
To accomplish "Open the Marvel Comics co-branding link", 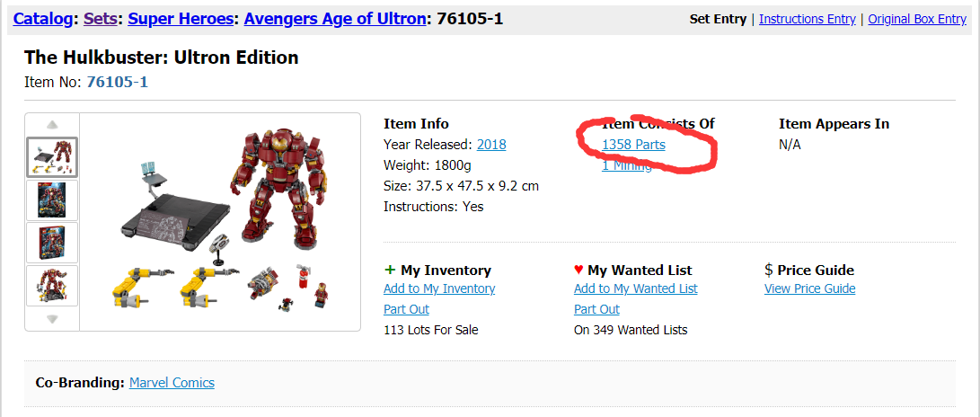I will (x=172, y=383).
